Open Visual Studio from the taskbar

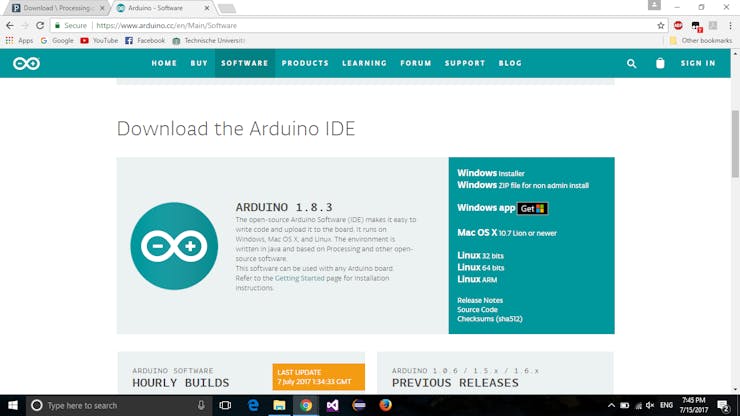(333, 405)
